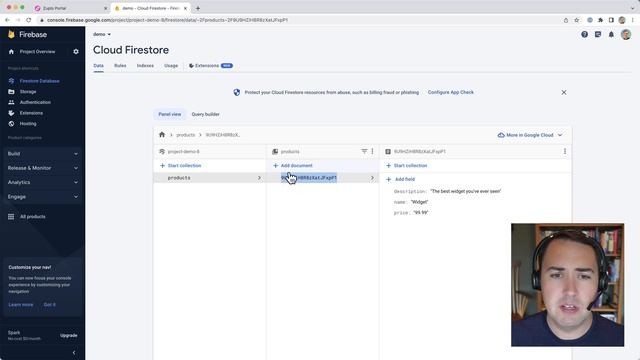Screen dimensions: 640x360
Task: Click Got it in nav tip
Action: (x=50, y=305)
